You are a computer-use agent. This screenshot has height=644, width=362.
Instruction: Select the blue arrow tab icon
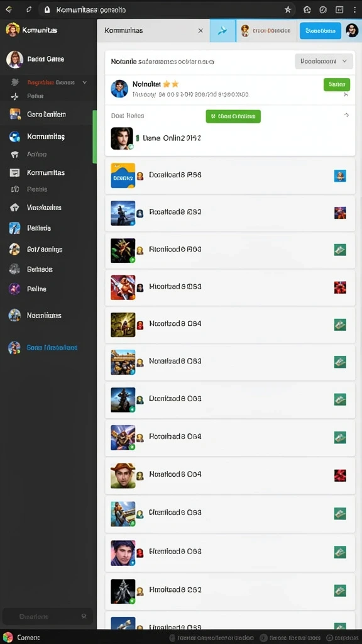223,30
